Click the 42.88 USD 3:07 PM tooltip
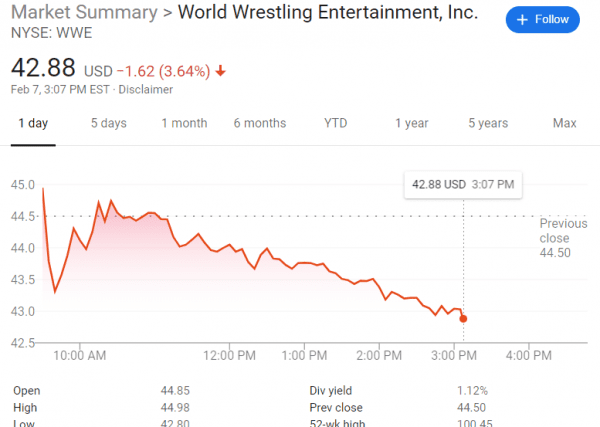This screenshot has height=427, width=600. point(462,184)
